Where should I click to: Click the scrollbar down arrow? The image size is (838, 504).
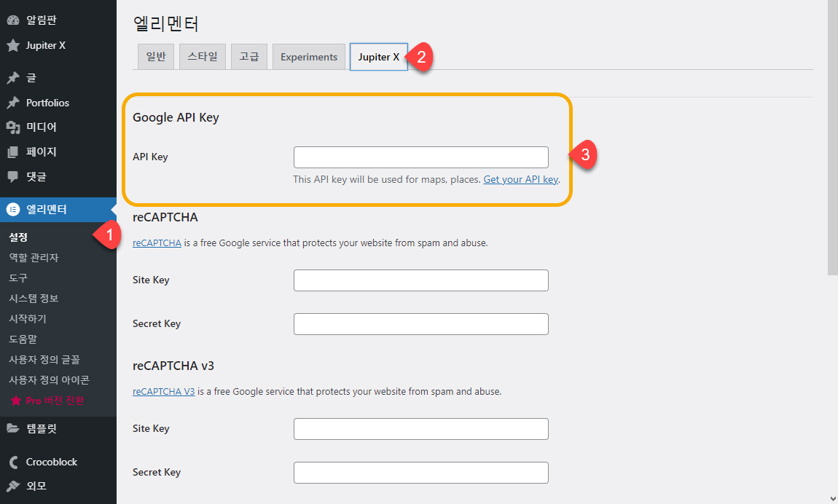point(833,499)
